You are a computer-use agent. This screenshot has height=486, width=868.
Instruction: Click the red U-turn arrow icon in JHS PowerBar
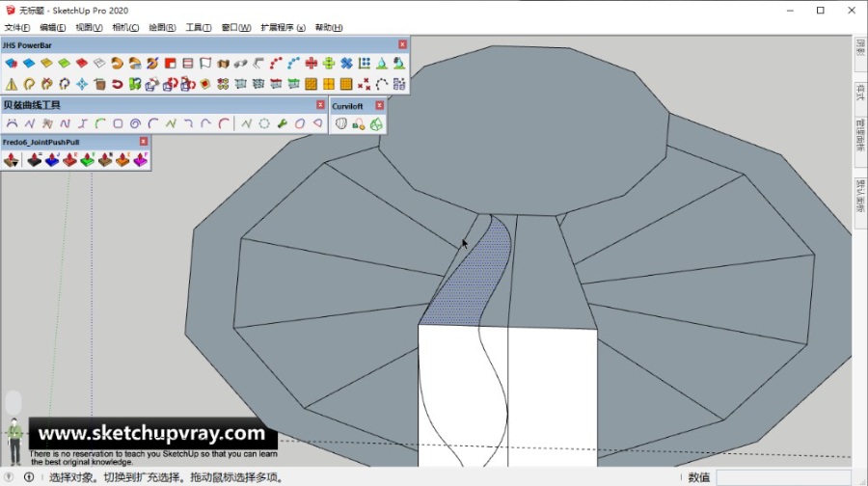[118, 84]
